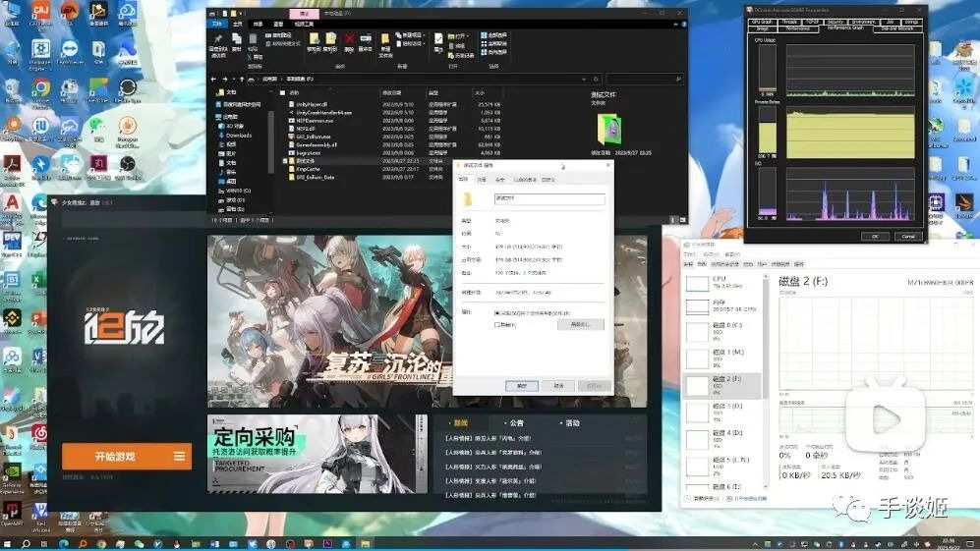Click the Chrome icon on the desktop
Image resolution: width=980 pixels, height=551 pixels.
[41, 88]
